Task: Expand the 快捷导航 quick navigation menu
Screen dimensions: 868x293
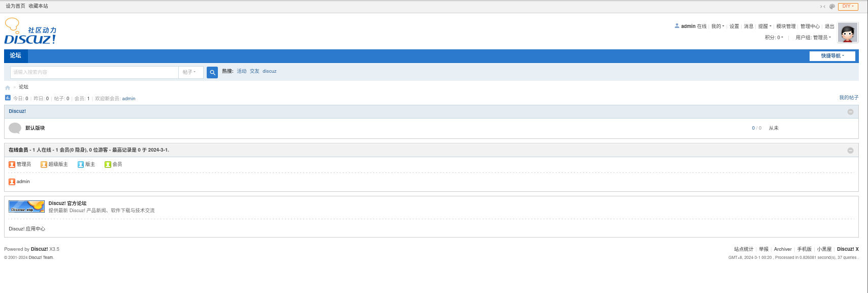Action: 832,56
